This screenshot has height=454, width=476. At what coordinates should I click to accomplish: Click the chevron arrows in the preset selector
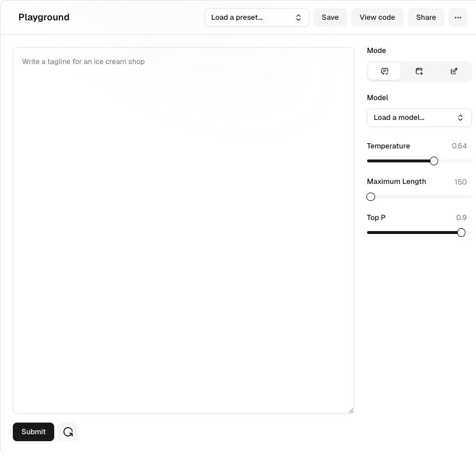298,17
